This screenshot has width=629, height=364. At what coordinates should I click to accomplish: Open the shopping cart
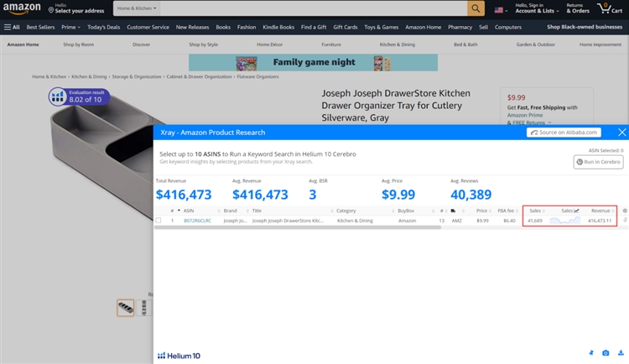(x=609, y=9)
